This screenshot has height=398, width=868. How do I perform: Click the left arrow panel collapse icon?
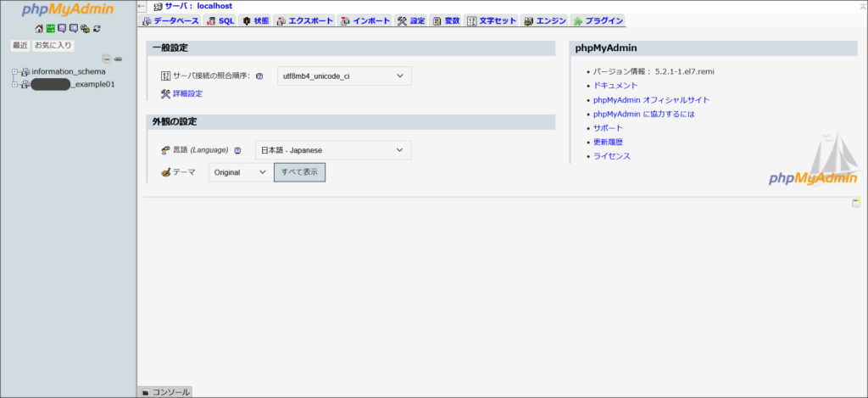click(142, 6)
